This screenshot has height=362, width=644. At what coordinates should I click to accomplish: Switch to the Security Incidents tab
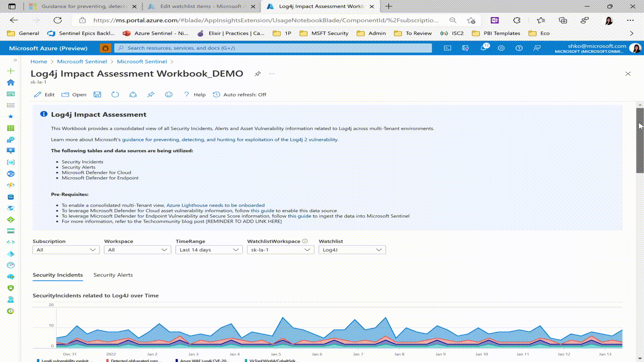tap(58, 275)
